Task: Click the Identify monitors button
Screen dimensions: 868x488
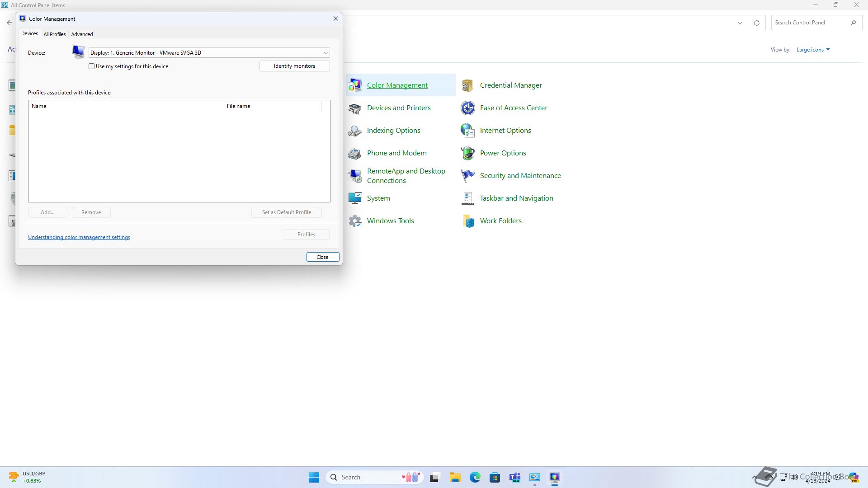Action: [294, 66]
